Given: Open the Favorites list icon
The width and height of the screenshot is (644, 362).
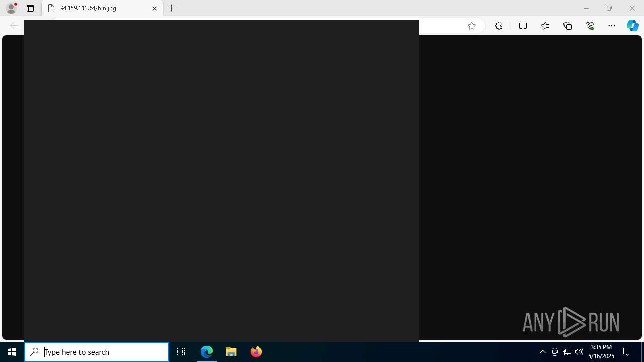Looking at the screenshot, I should tap(545, 26).
